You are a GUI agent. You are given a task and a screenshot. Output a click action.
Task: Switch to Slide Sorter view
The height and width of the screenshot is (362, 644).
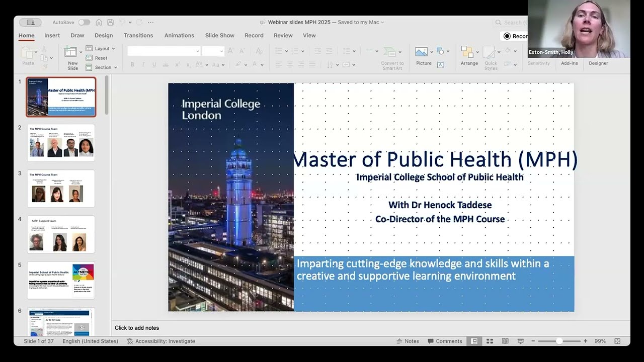(x=490, y=341)
